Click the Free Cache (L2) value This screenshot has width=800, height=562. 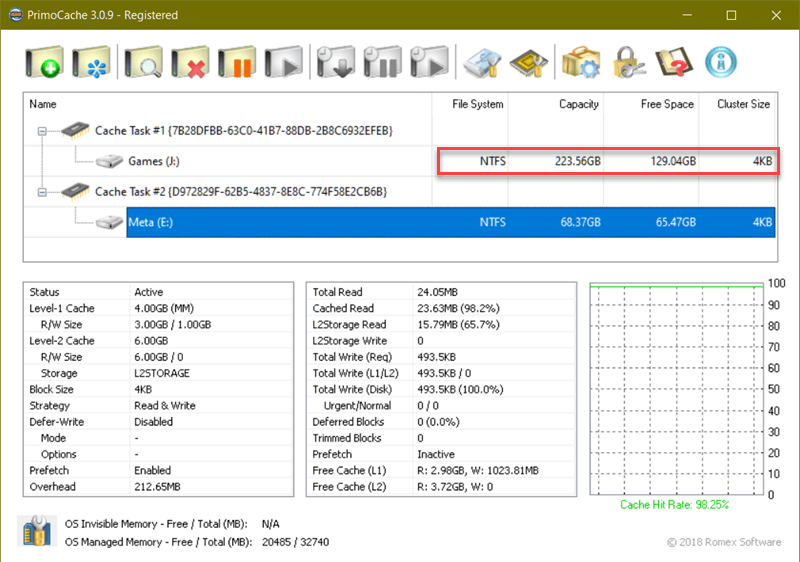coord(455,487)
